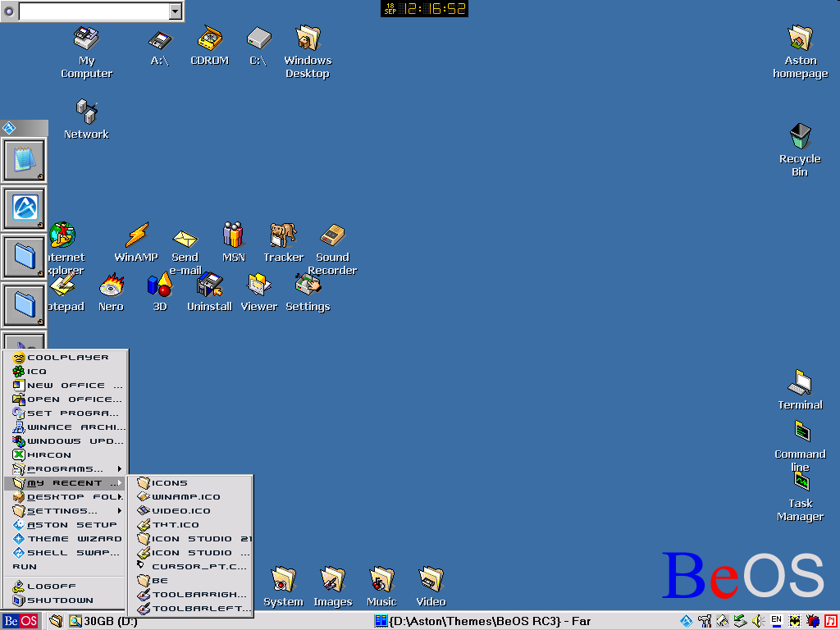Image resolution: width=840 pixels, height=630 pixels.
Task: Open the Settings desktop icon
Action: [x=308, y=292]
